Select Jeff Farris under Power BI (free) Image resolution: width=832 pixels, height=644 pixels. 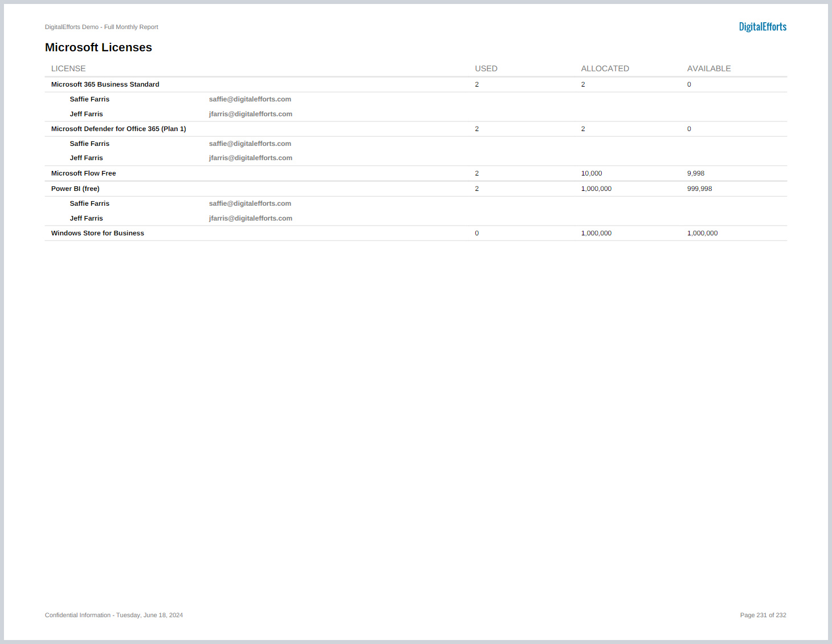(x=87, y=218)
